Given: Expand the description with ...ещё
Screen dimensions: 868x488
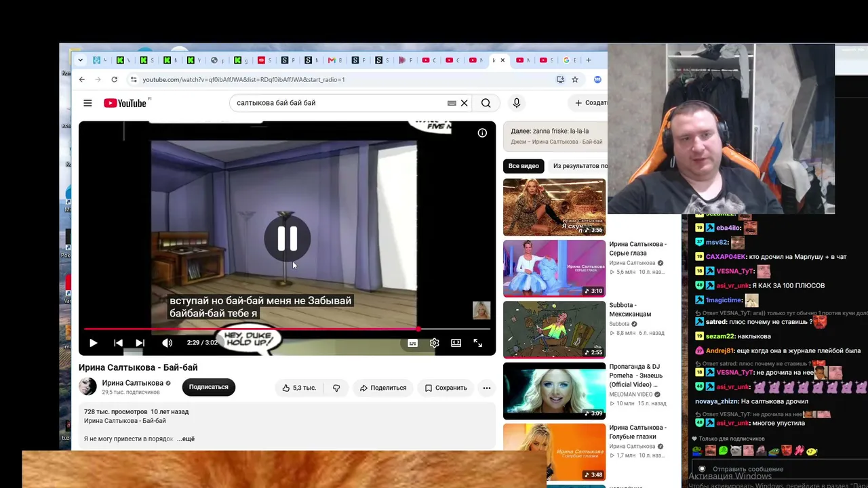Looking at the screenshot, I should 186,439.
